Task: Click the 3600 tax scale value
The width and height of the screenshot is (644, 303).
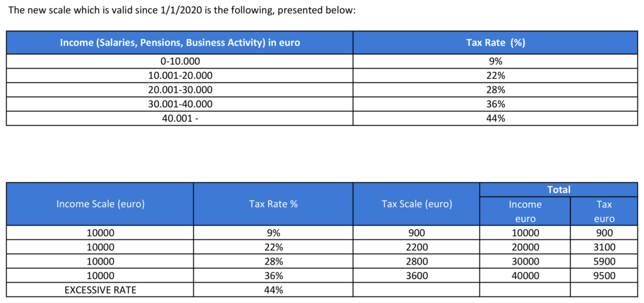Action: tap(416, 276)
